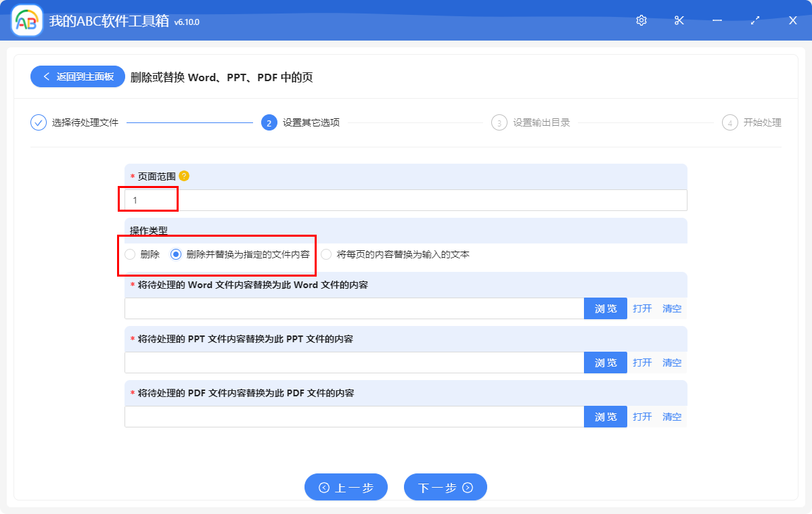Click the scissors icon in title bar
812x514 pixels.
click(x=679, y=20)
